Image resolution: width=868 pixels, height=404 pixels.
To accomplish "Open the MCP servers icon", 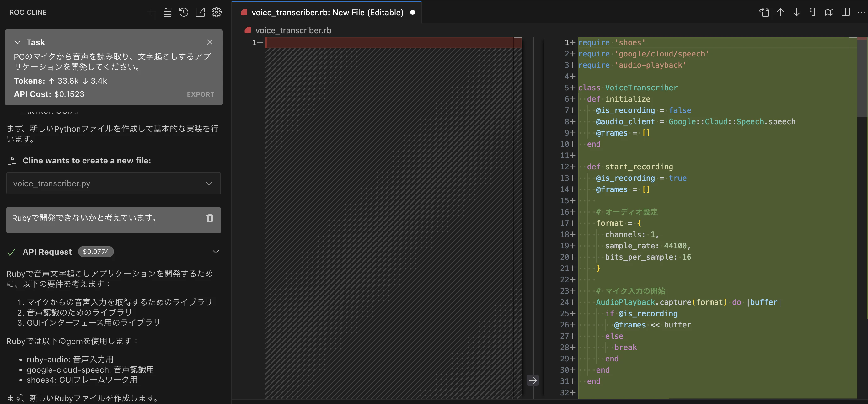I will (x=168, y=13).
